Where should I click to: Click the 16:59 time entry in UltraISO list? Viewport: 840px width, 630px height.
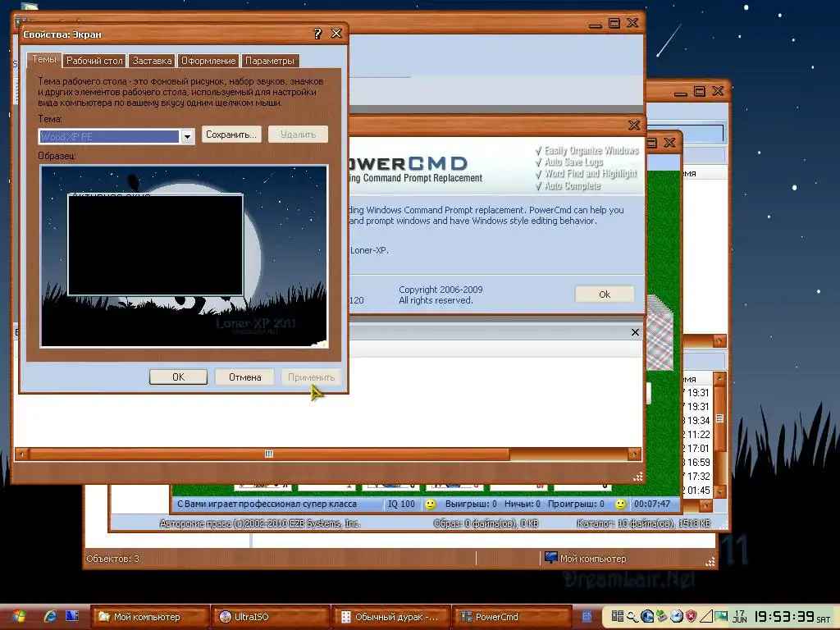pos(699,463)
